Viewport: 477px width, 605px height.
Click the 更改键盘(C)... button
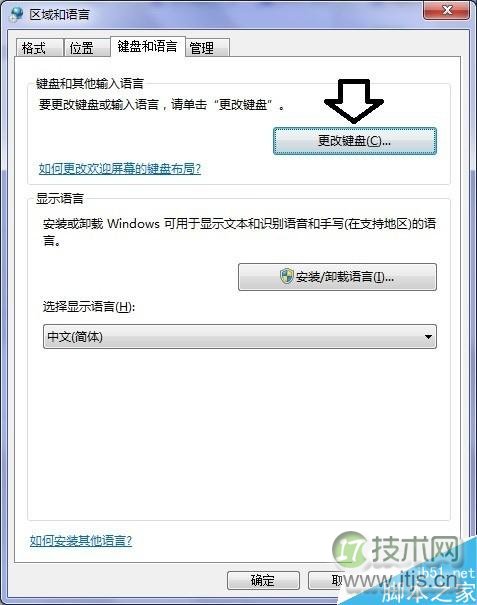click(355, 141)
